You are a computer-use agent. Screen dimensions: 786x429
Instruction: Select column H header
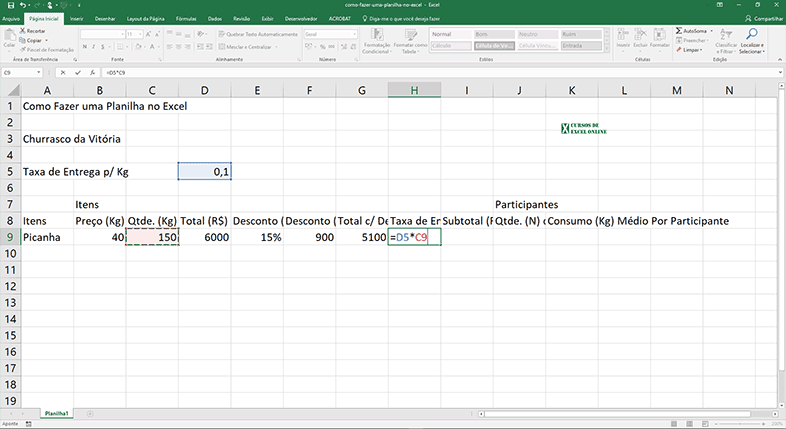click(x=414, y=90)
